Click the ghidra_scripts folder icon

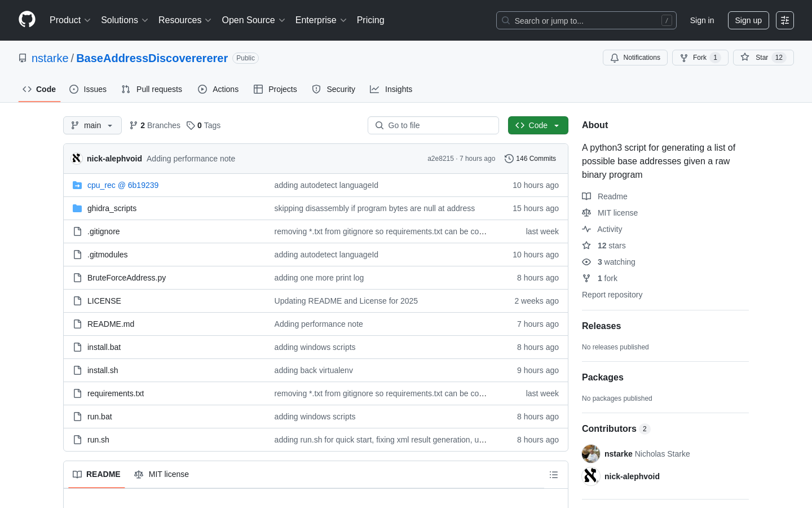tap(77, 208)
